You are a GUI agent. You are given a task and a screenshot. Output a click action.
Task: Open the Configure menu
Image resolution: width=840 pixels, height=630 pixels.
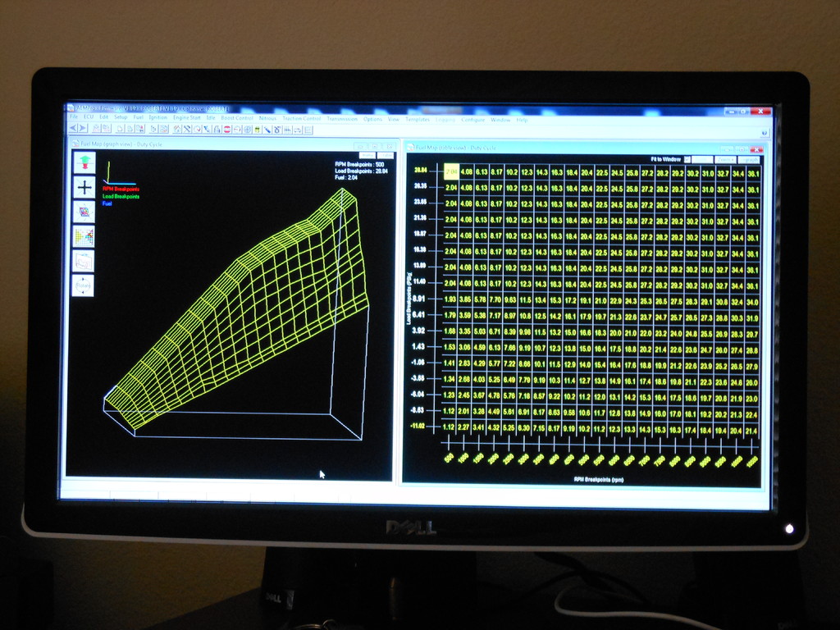click(472, 120)
